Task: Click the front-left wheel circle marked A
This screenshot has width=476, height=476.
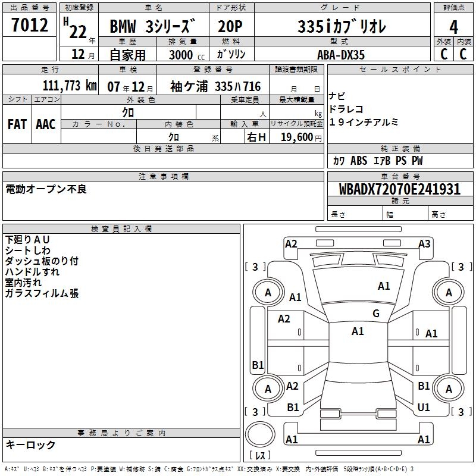Action: 268,292
